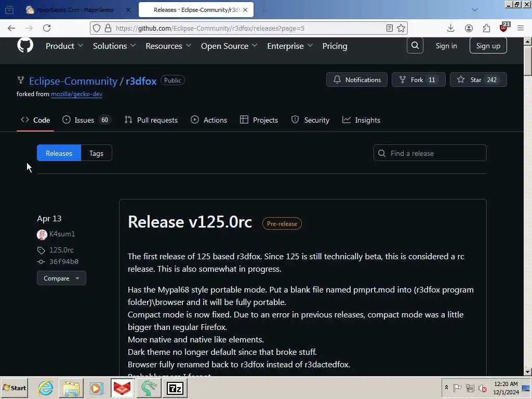Click the browser forward arrow
This screenshot has height=399, width=532.
[29, 28]
